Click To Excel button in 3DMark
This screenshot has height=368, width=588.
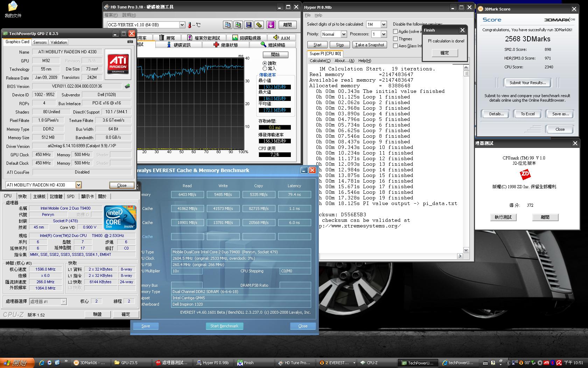(528, 114)
